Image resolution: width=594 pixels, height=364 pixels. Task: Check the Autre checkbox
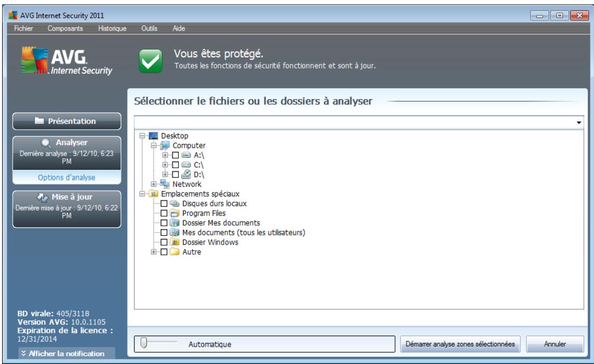[x=164, y=252]
